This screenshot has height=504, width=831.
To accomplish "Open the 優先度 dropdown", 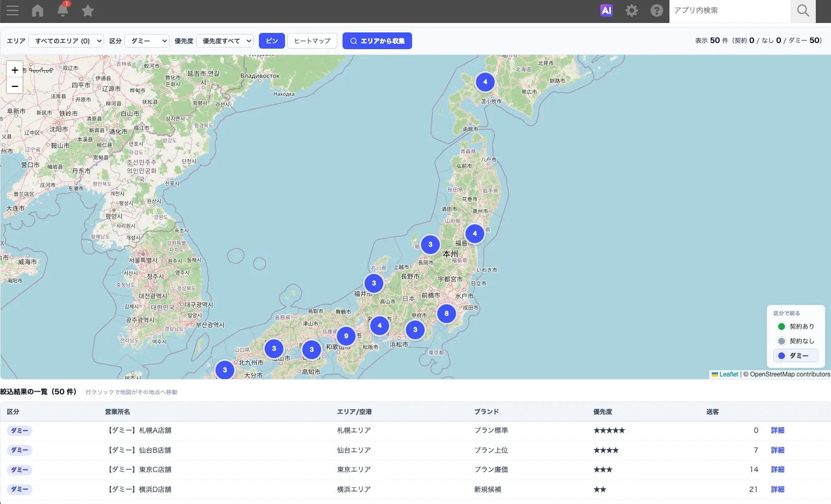I will [x=225, y=41].
